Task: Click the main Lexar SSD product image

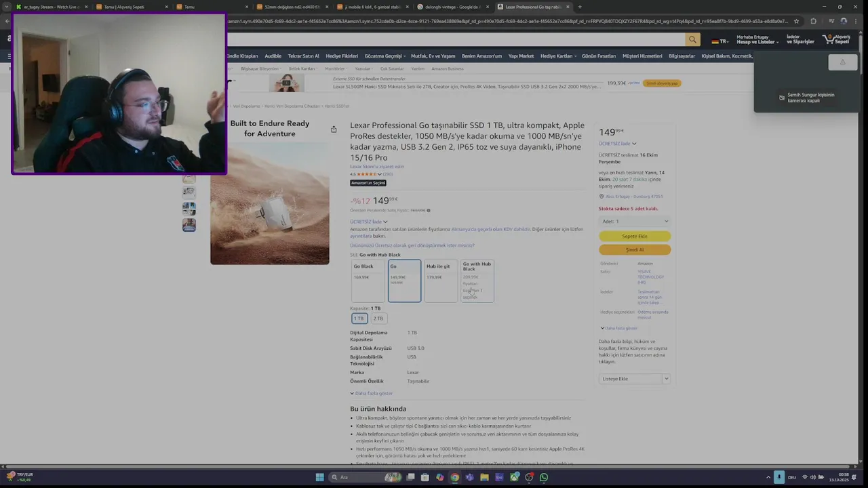Action: tap(270, 204)
